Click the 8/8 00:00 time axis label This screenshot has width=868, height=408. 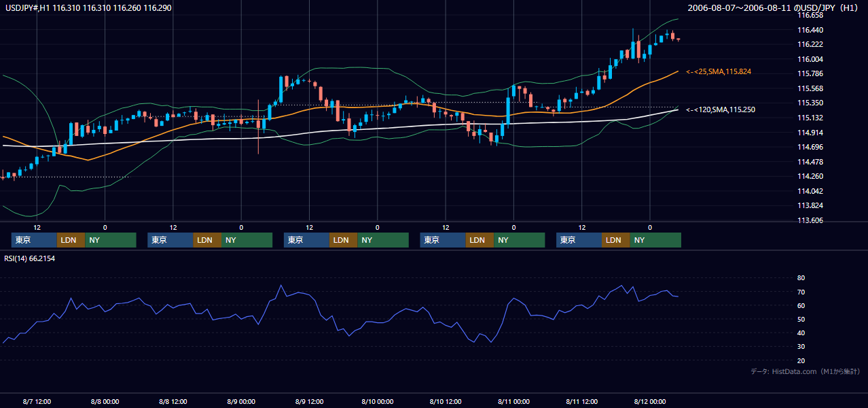click(105, 401)
